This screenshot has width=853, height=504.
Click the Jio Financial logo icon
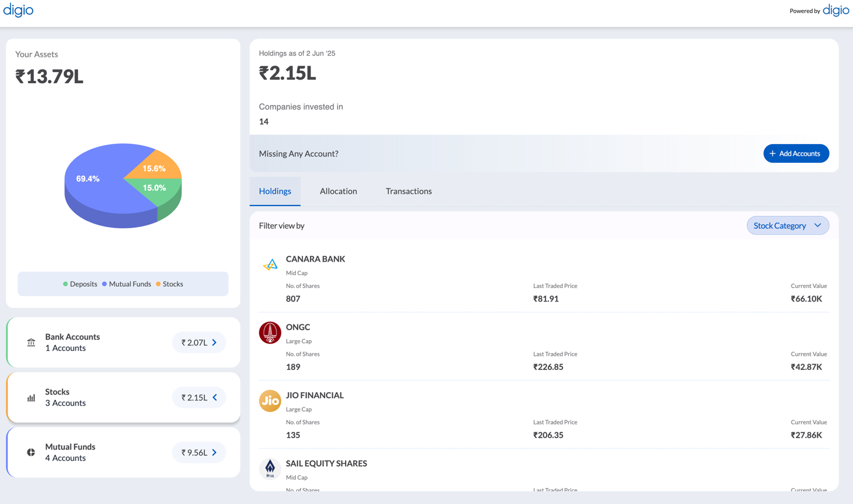tap(270, 401)
